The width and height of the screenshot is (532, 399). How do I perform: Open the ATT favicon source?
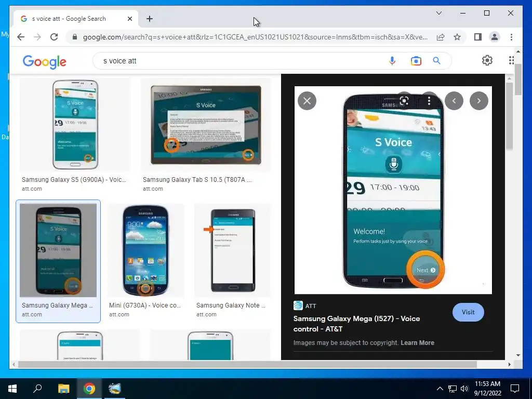tap(298, 305)
